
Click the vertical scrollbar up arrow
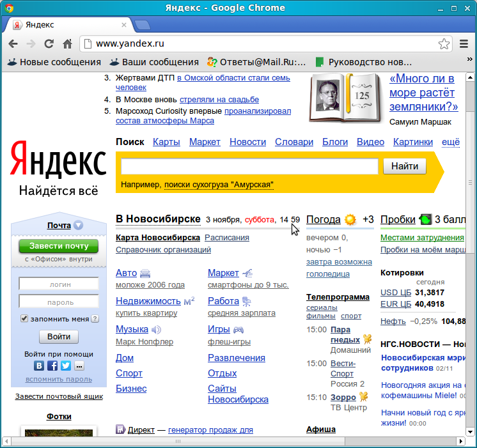tap(470, 77)
